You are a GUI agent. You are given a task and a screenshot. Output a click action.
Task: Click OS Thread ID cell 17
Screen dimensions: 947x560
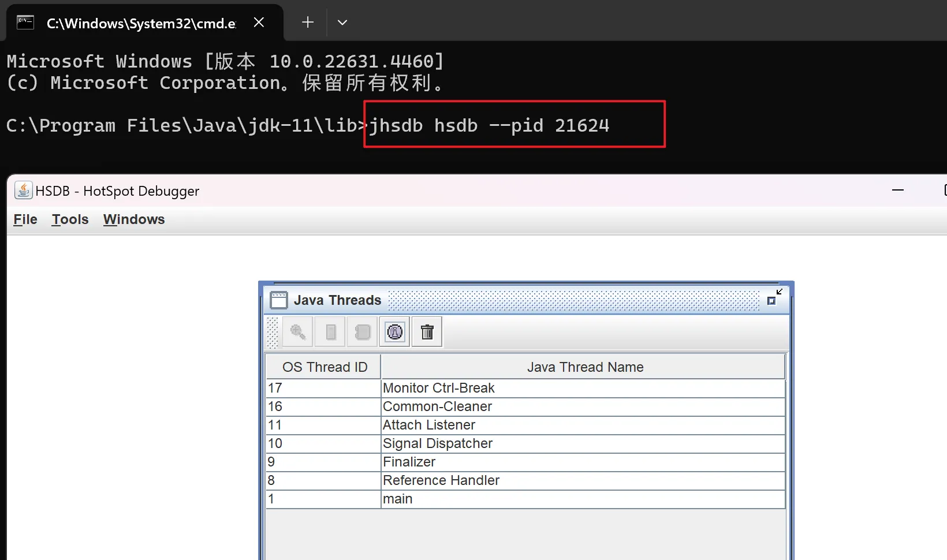(x=323, y=388)
